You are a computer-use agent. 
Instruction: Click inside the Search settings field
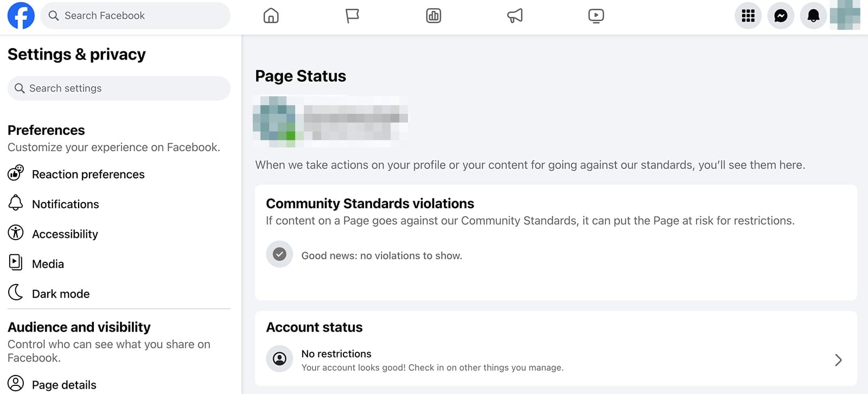118,88
